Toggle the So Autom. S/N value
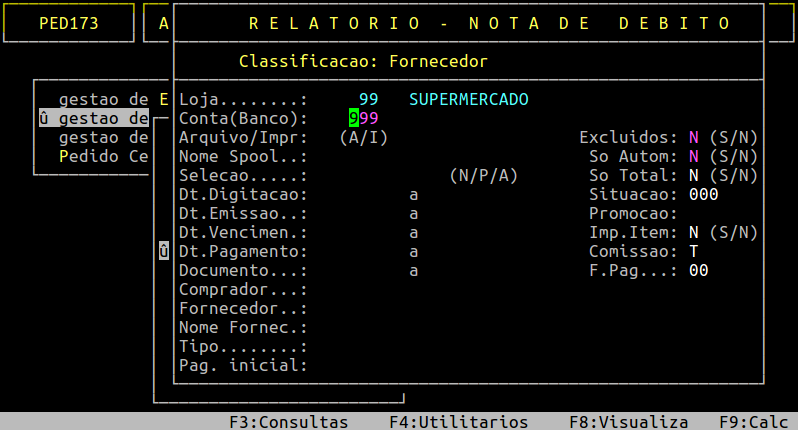Screen dimensions: 798x430 pos(693,156)
